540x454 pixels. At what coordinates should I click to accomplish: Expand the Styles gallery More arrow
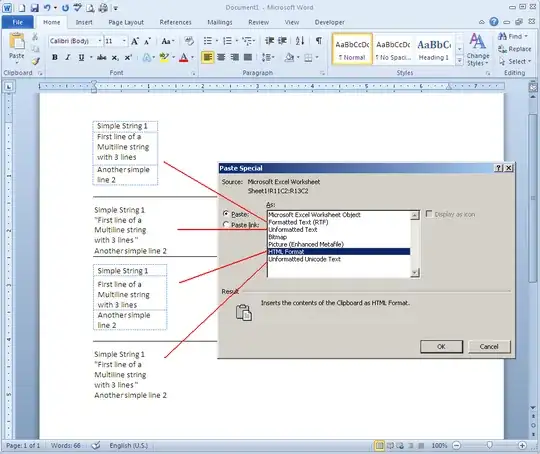point(459,61)
